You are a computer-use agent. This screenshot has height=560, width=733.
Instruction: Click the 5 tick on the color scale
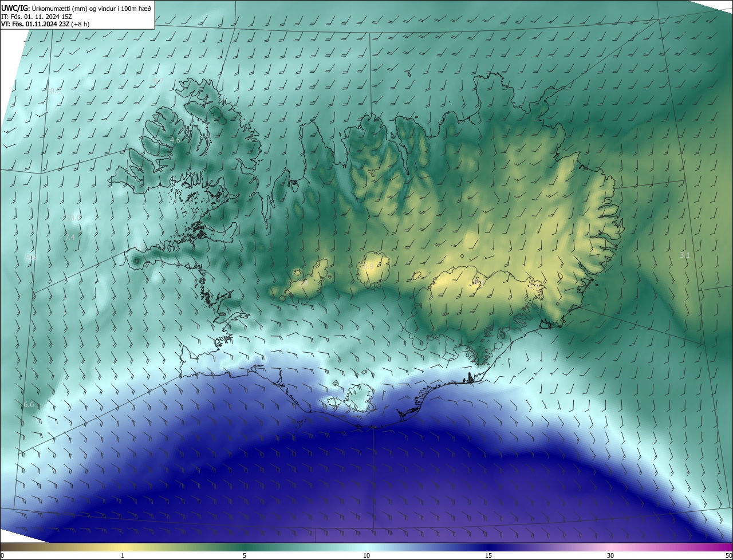[245, 555]
